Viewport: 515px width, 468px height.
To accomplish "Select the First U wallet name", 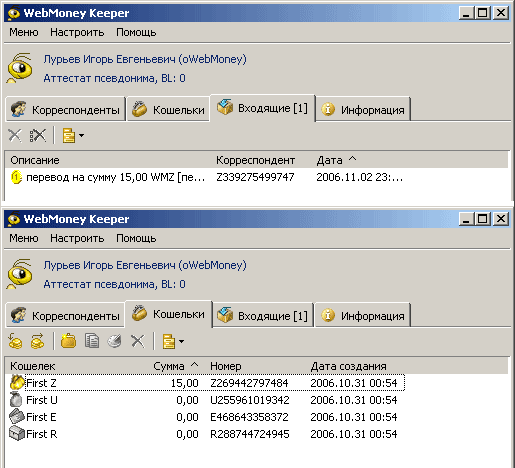I will (42, 400).
